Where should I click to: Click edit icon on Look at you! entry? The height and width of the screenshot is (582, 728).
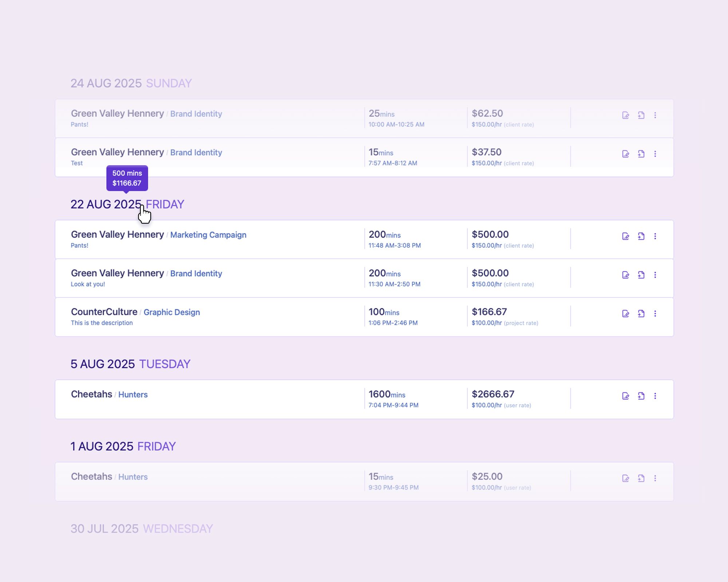[x=625, y=275]
